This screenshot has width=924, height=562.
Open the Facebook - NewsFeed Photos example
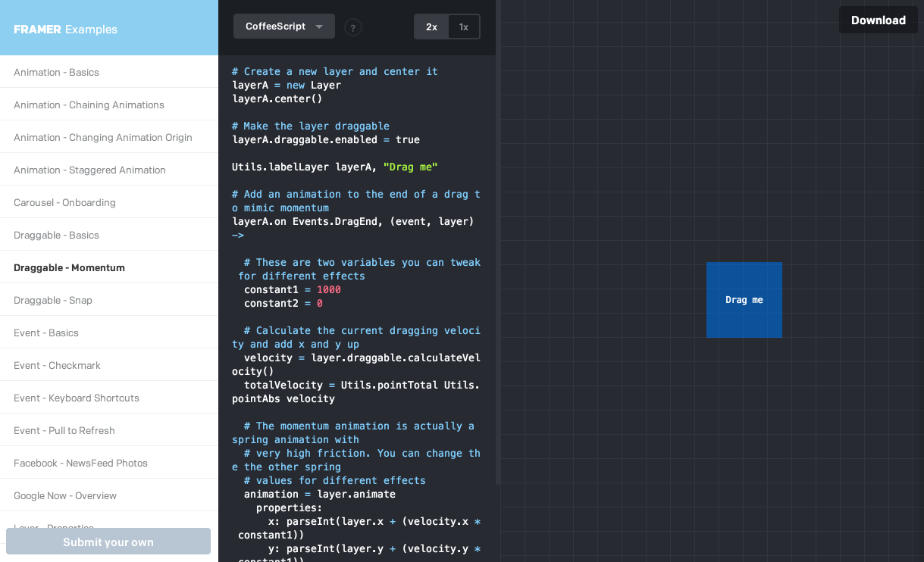coord(80,462)
